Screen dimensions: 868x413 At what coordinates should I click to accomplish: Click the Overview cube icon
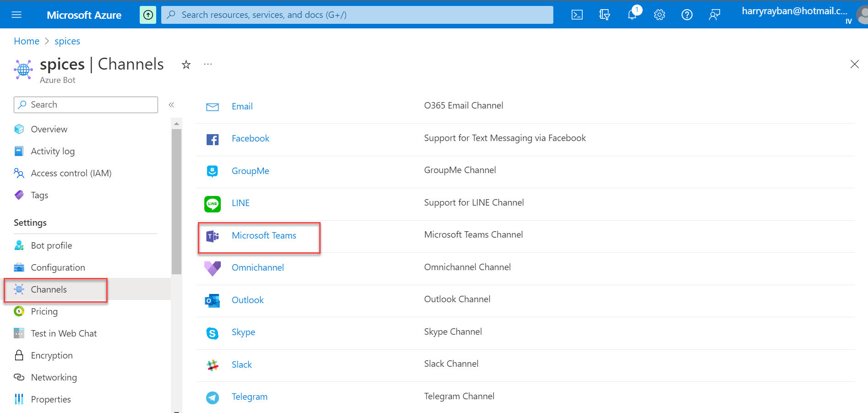click(x=19, y=129)
